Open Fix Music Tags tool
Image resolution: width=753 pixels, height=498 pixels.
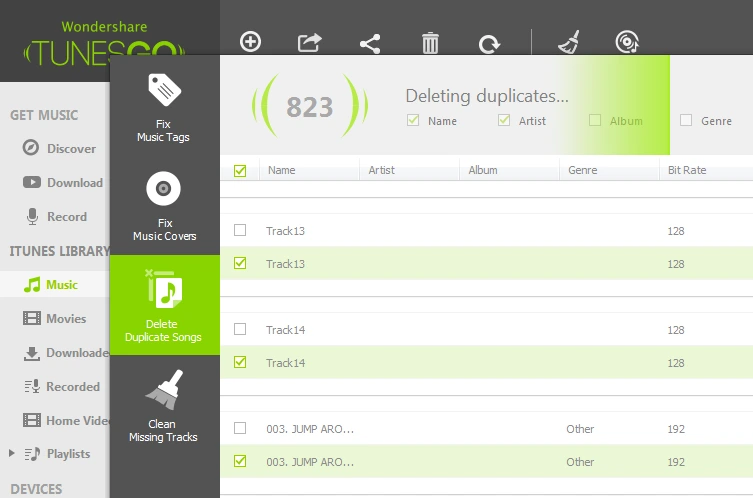164,108
